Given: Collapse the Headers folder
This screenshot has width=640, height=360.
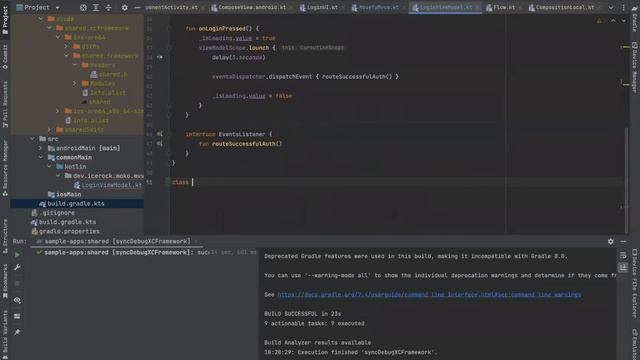Looking at the screenshot, I should pos(75,65).
